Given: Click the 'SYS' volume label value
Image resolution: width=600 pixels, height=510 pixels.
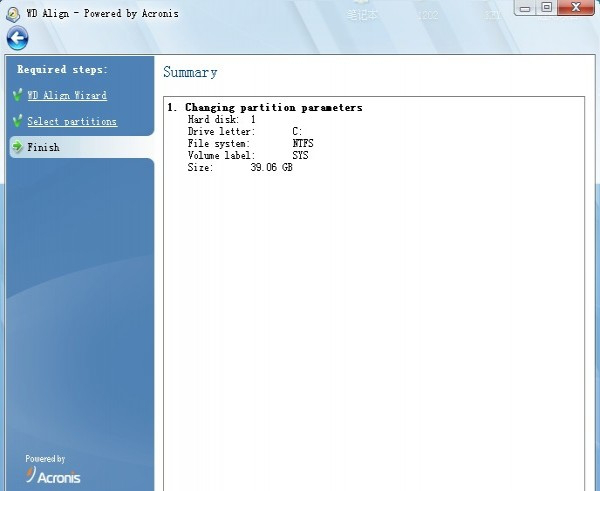Looking at the screenshot, I should pos(300,155).
